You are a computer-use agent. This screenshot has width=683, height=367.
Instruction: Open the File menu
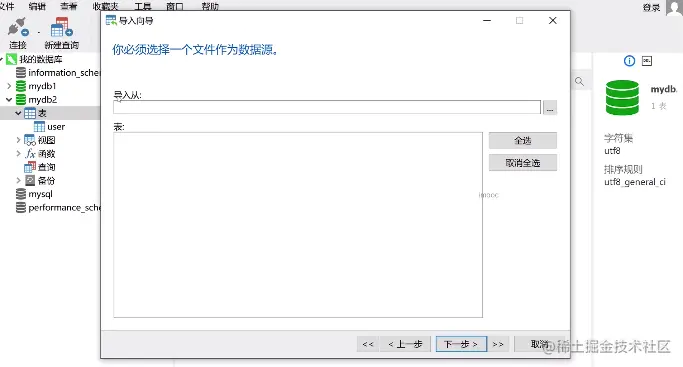7,6
